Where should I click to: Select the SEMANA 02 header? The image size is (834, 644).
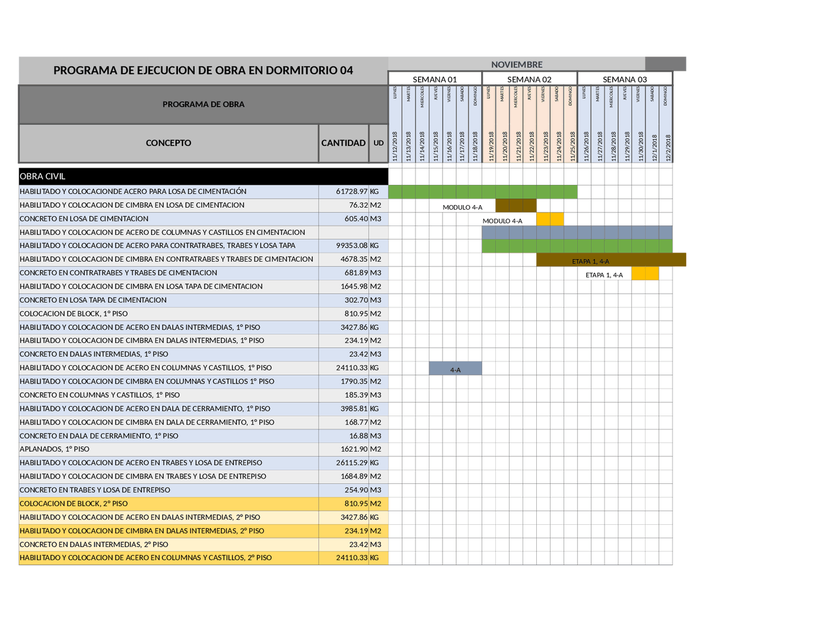(529, 78)
